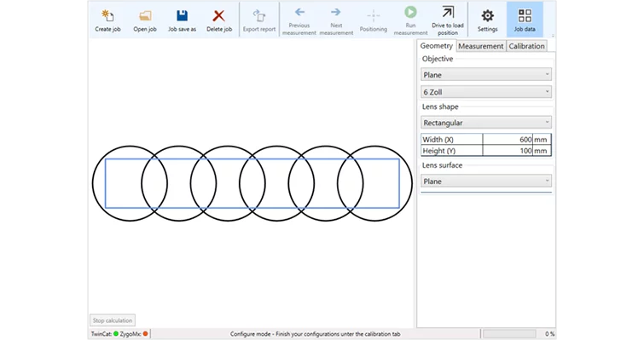The image size is (644, 340).
Task: Click the Objective group heading
Action: [438, 59]
